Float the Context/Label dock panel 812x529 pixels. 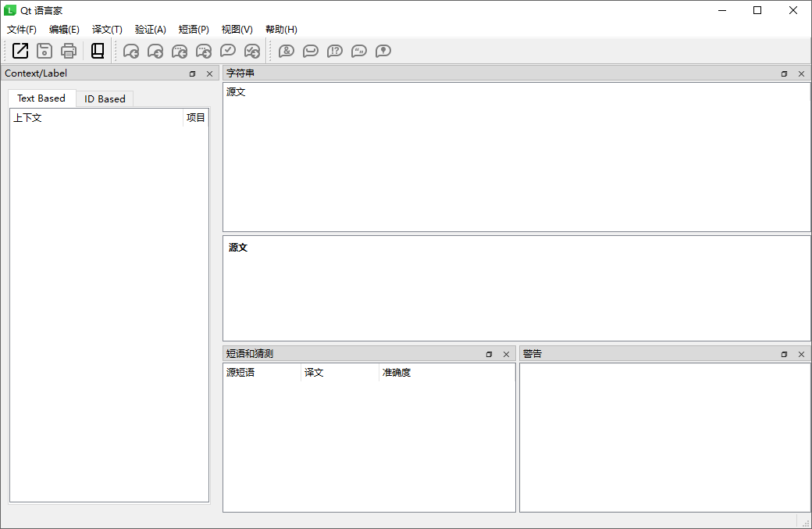click(x=193, y=73)
